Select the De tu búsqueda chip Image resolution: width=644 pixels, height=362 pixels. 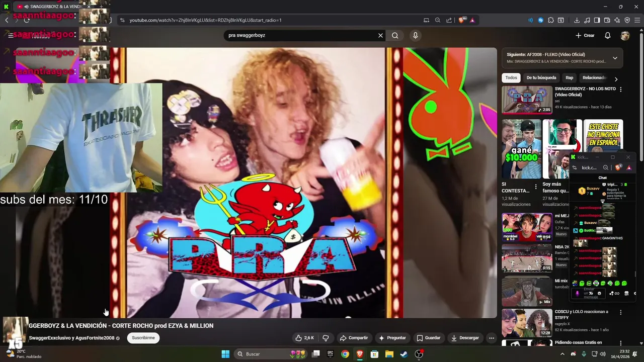(541, 78)
